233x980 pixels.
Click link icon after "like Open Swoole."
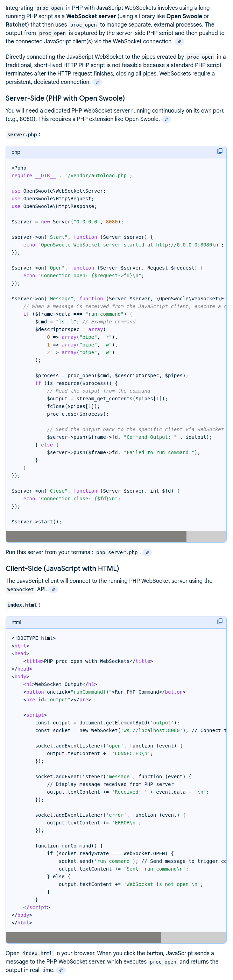(166, 119)
